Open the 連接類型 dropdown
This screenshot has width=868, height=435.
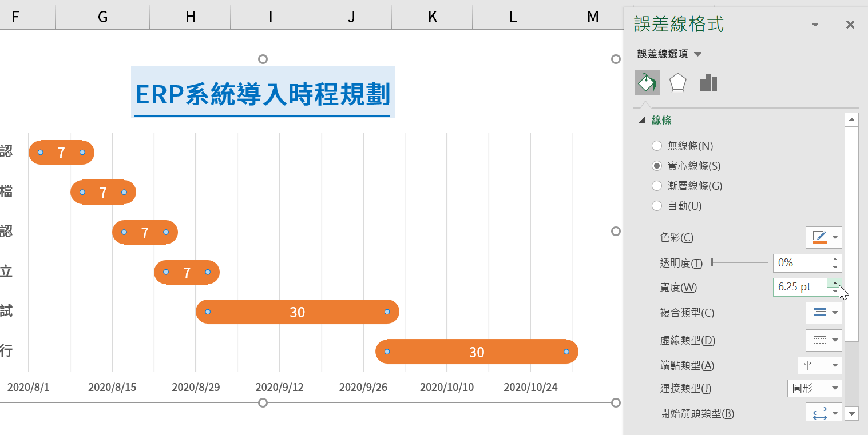[x=815, y=389]
